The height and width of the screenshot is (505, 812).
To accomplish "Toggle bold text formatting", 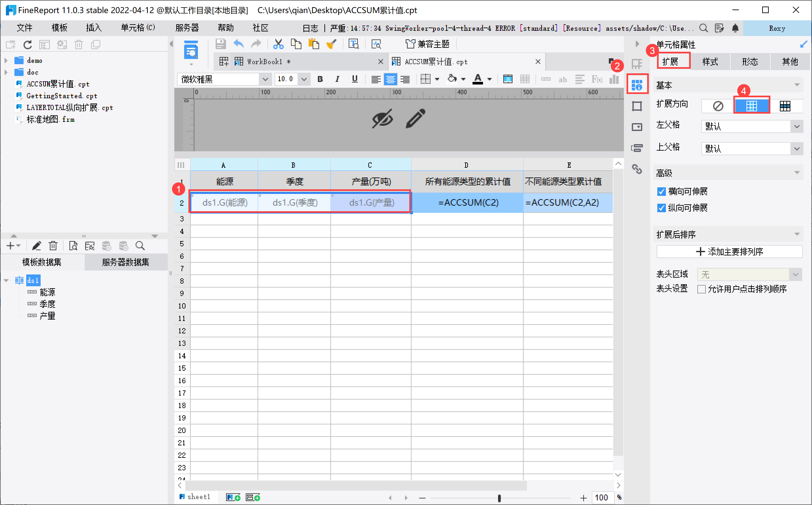I will pyautogui.click(x=320, y=79).
